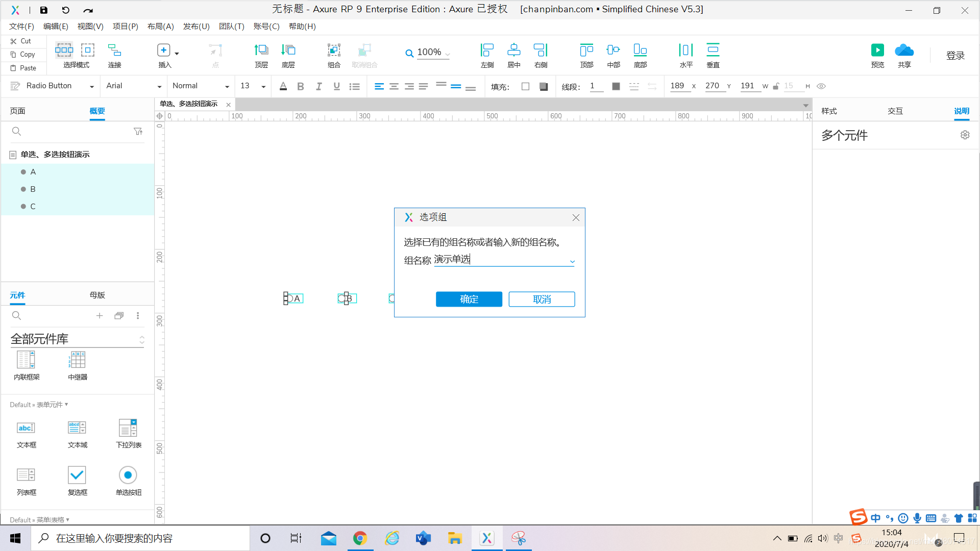Click the fill color swatch
980x551 pixels.
tap(525, 87)
